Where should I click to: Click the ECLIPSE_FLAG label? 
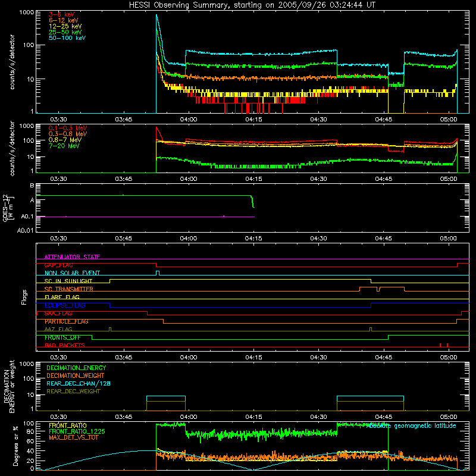click(x=65, y=305)
